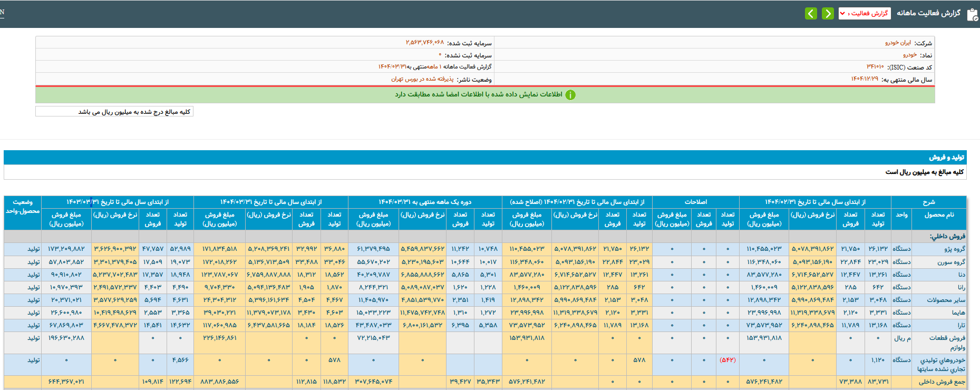The height and width of the screenshot is (390, 980).
Task: Click the green info icon in notice bar
Action: [570, 95]
